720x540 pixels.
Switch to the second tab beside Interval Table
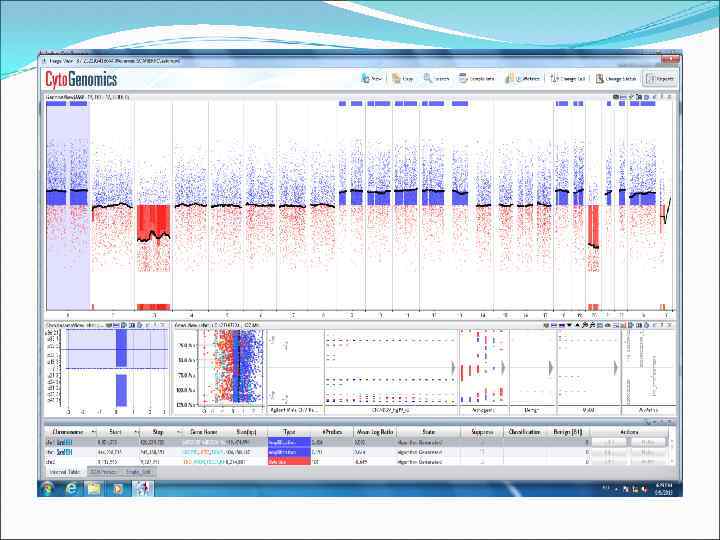pos(103,472)
